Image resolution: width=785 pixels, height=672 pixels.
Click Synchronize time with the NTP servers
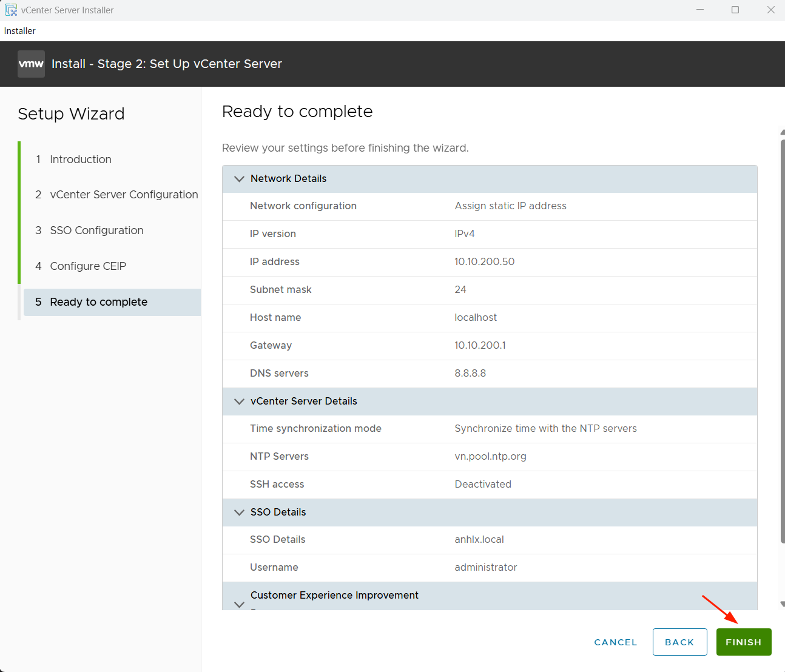546,429
